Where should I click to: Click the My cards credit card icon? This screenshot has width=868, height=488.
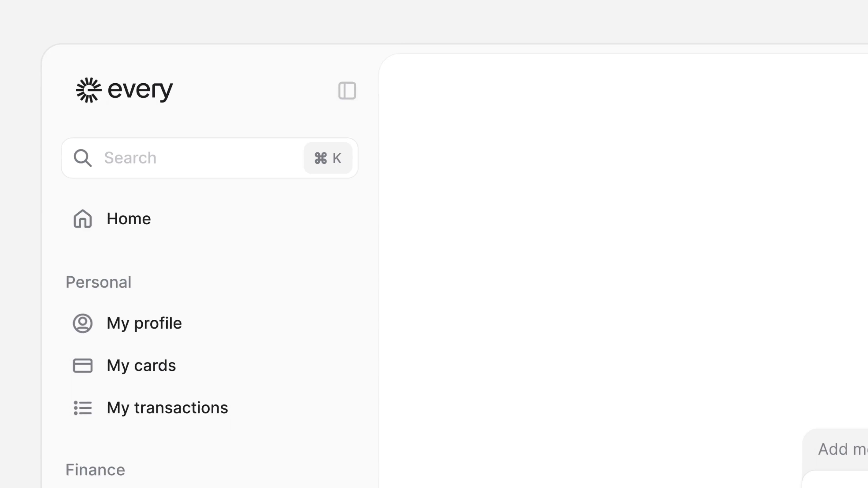click(x=83, y=365)
